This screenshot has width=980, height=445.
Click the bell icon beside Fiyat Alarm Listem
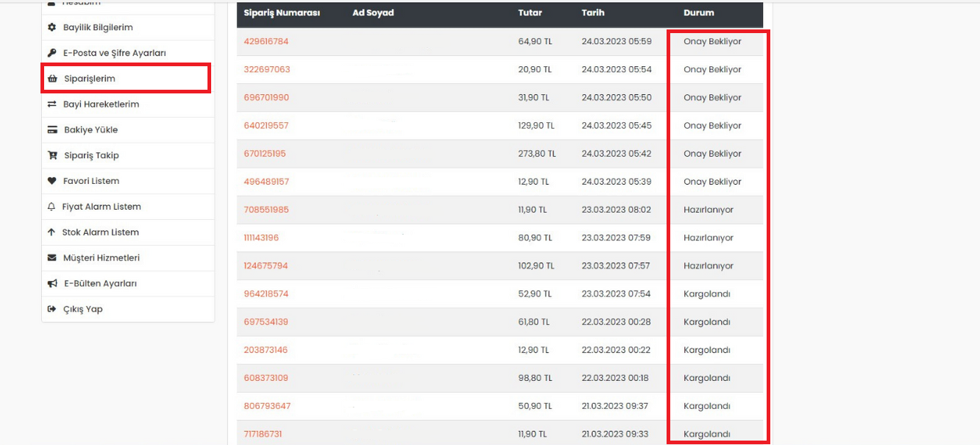(x=52, y=207)
